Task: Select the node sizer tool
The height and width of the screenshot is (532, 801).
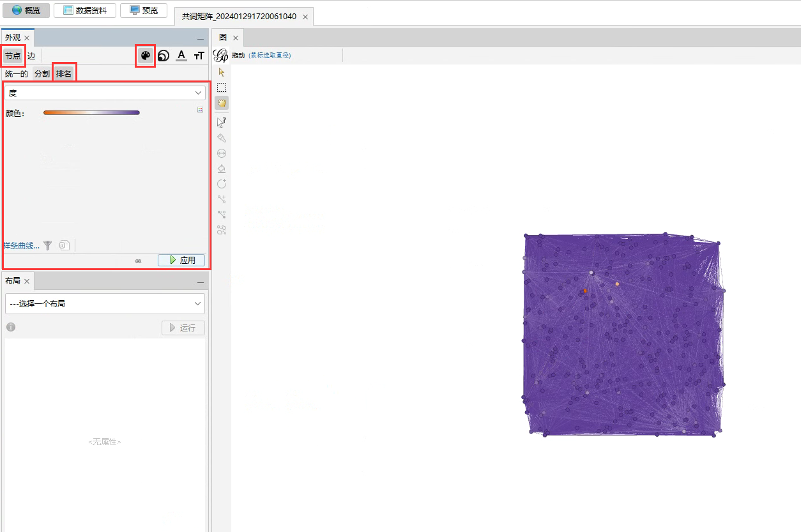Action: pos(222,153)
